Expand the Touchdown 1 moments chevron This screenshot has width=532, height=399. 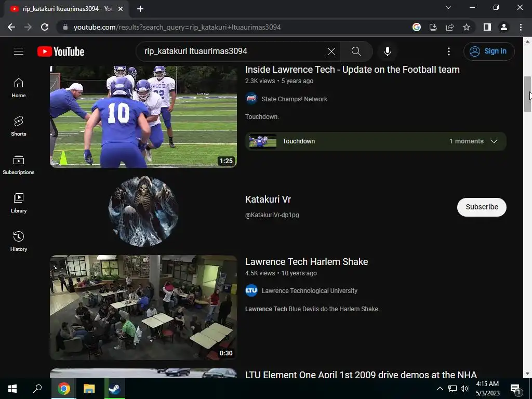pos(494,141)
